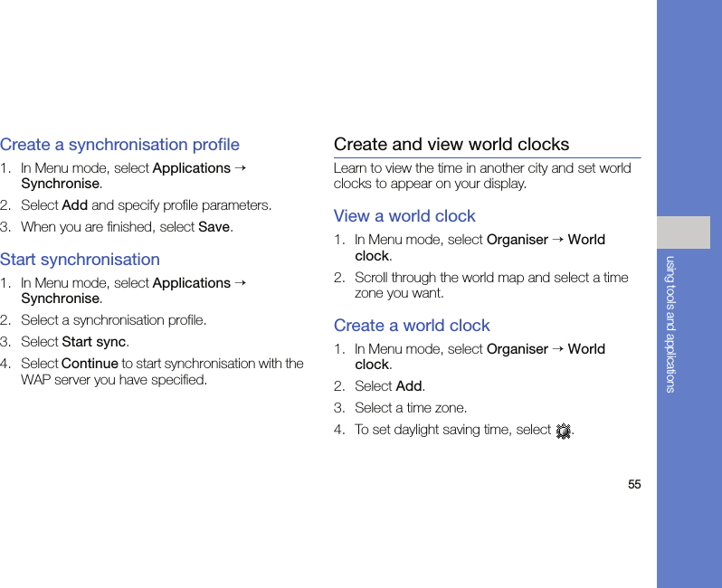
Task: Click the bold word 'Save'
Action: tap(214, 227)
